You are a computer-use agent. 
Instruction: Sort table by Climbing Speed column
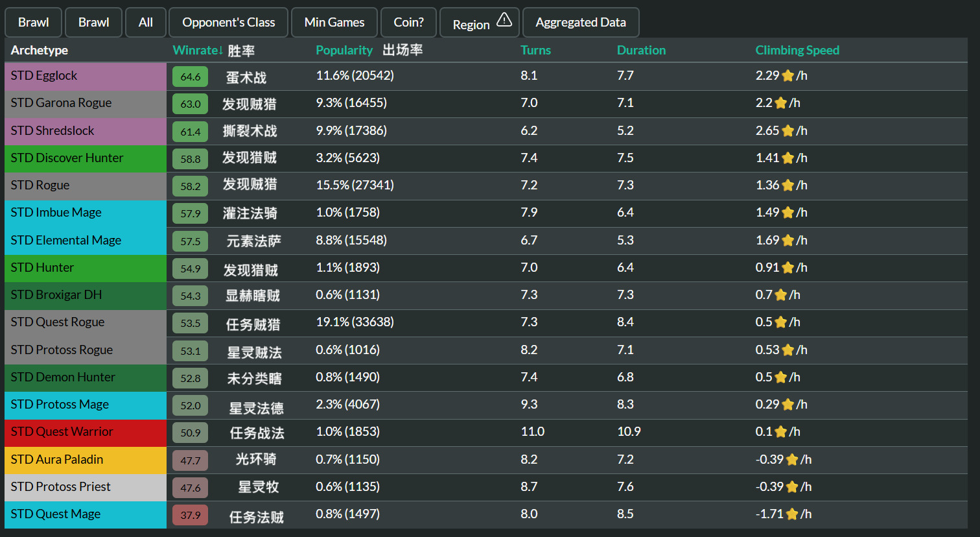pyautogui.click(x=797, y=51)
